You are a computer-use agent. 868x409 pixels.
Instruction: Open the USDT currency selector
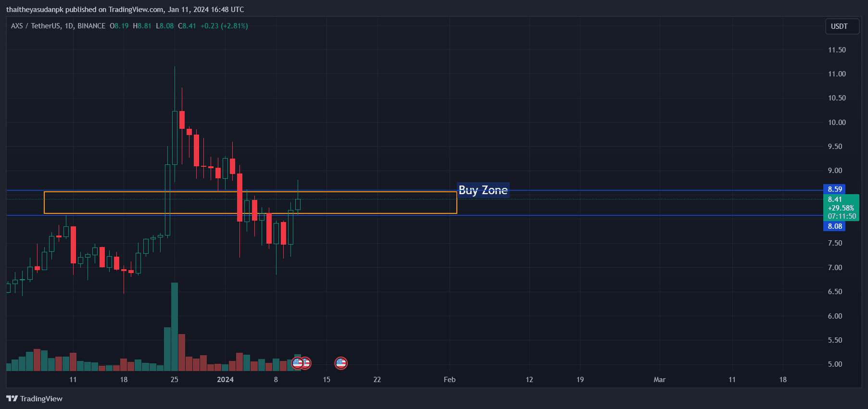pyautogui.click(x=839, y=26)
